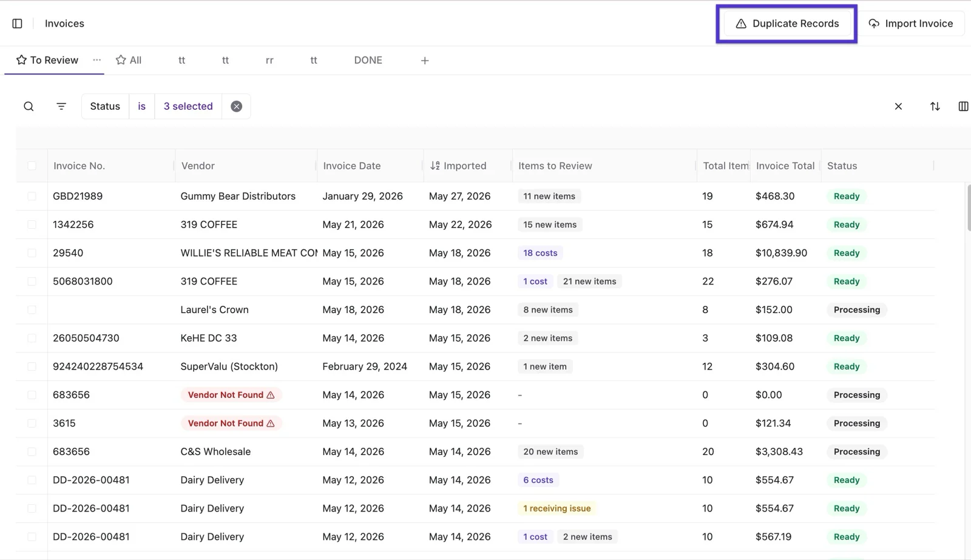Click 'KeHE DC 33' vendor cell
Screen dimensions: 971x560
point(208,338)
